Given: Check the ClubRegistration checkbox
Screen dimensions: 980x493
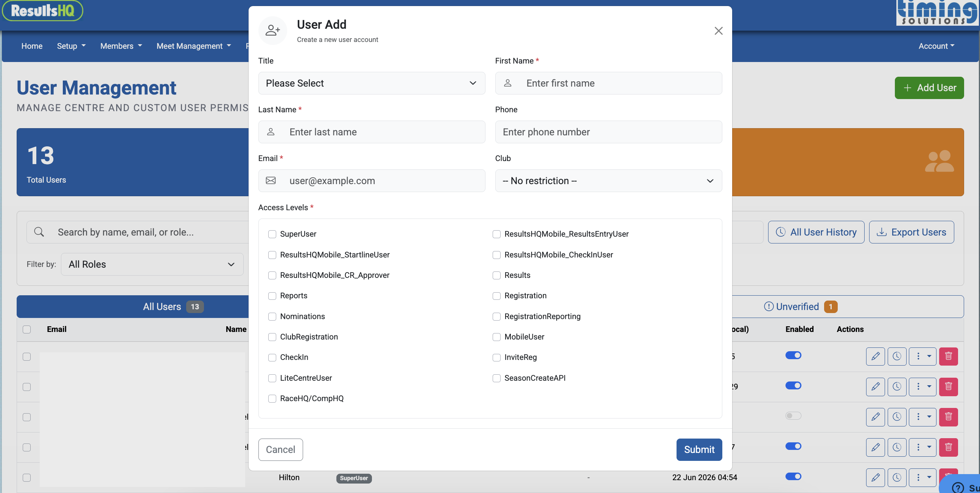Looking at the screenshot, I should [x=272, y=337].
